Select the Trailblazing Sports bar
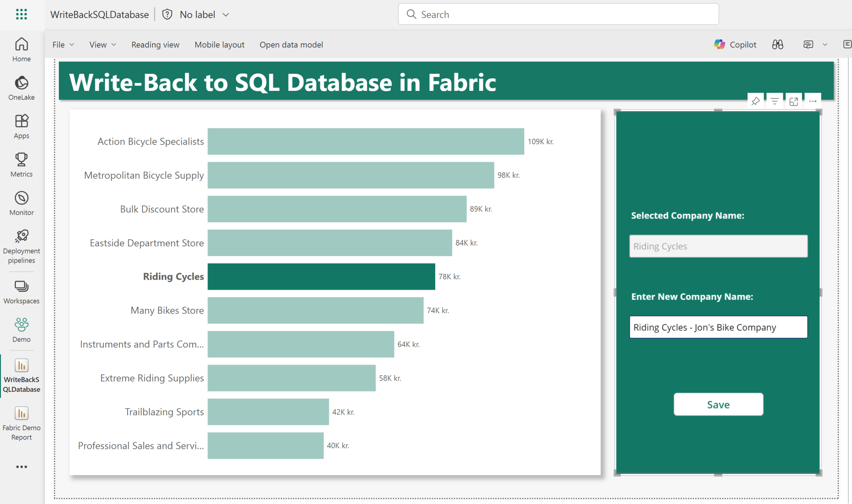852x504 pixels. click(x=268, y=412)
